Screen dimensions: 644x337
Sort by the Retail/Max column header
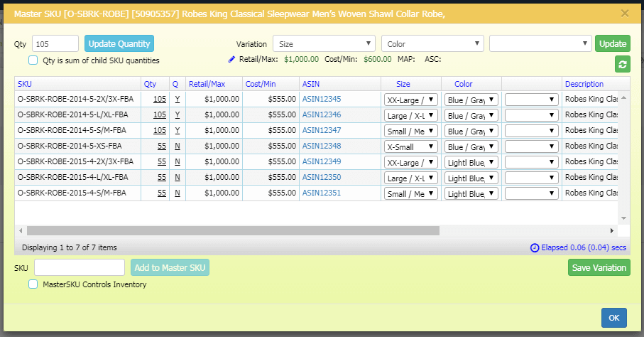click(x=206, y=84)
